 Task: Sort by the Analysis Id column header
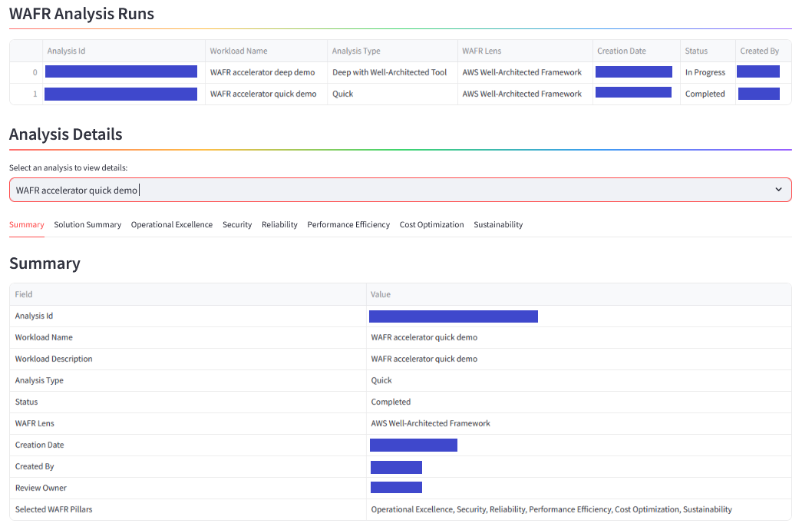124,51
